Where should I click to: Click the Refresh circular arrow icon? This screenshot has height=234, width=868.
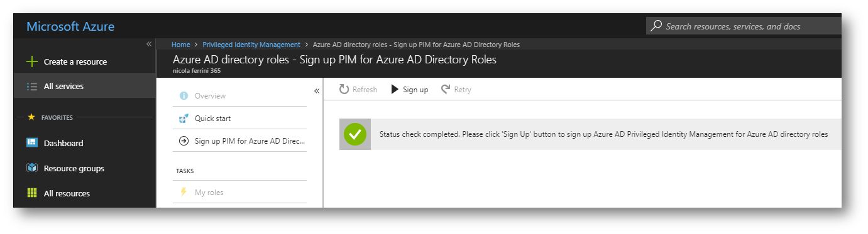click(344, 90)
